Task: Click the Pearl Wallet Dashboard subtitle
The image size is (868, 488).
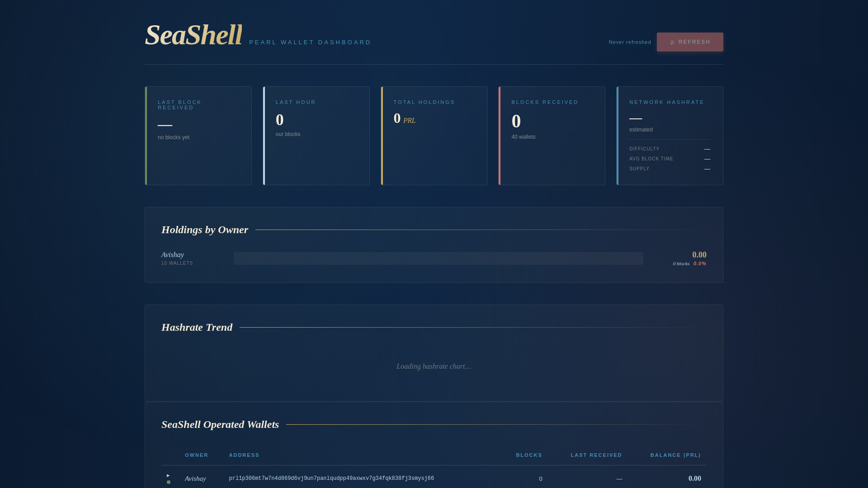Action: pos(310,42)
